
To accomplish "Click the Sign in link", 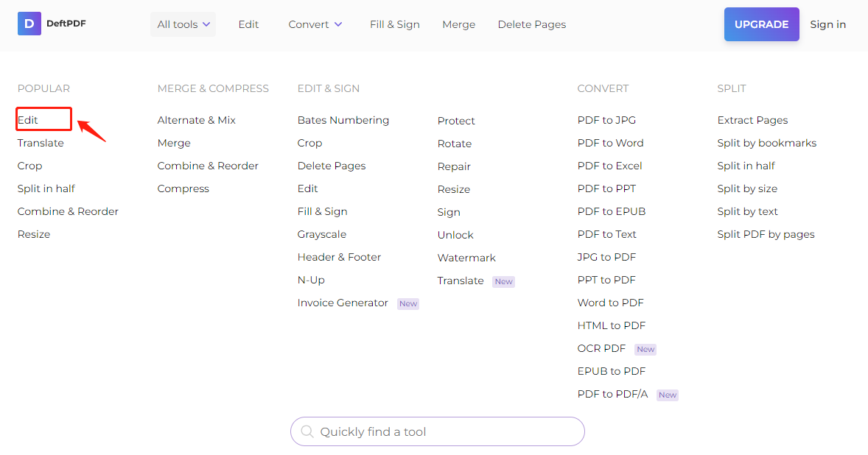I will (x=827, y=24).
